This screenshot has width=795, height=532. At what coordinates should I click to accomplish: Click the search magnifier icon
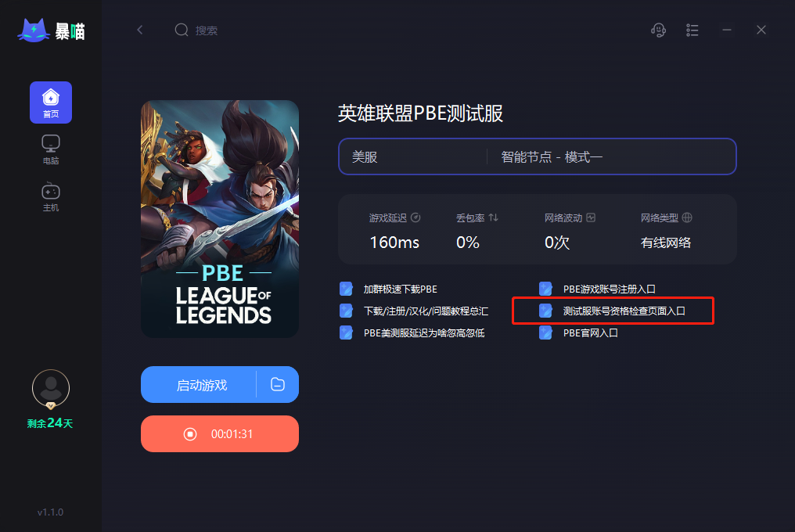coord(182,30)
